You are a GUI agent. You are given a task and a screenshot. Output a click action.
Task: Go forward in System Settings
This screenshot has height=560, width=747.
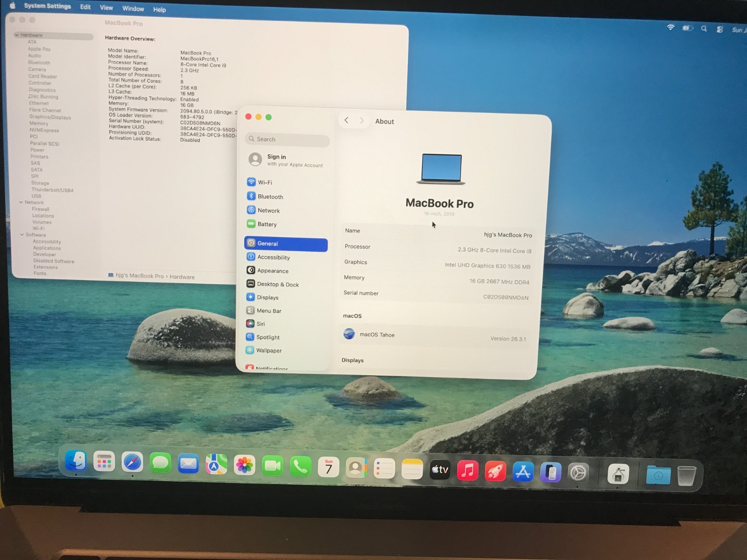pyautogui.click(x=362, y=121)
